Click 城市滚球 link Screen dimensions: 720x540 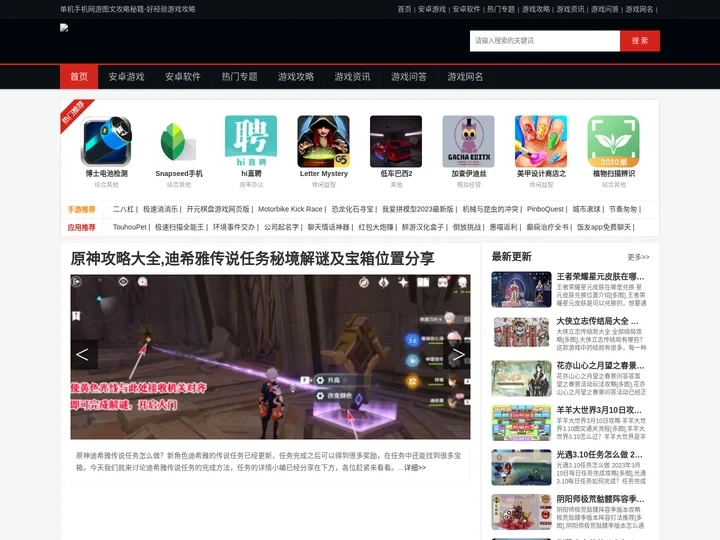click(586, 209)
